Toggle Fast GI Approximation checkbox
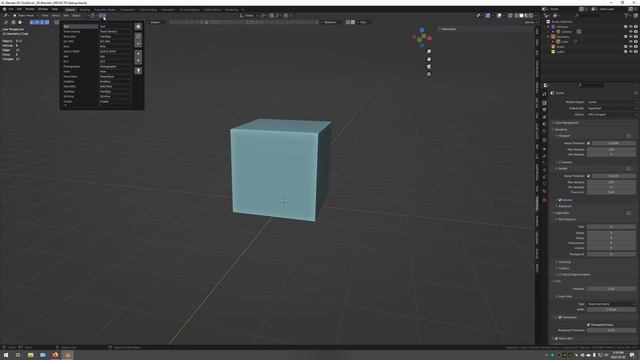Image resolution: width=640 pixels, height=360 pixels. tap(560, 274)
